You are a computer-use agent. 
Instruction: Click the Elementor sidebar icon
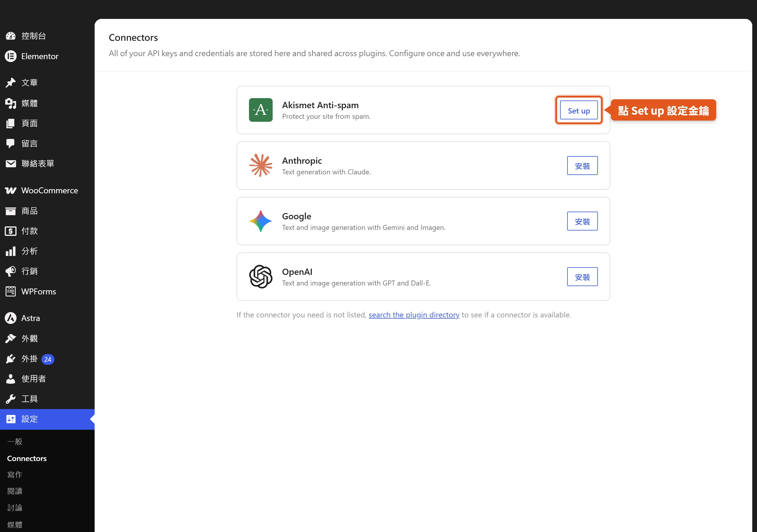[x=11, y=56]
